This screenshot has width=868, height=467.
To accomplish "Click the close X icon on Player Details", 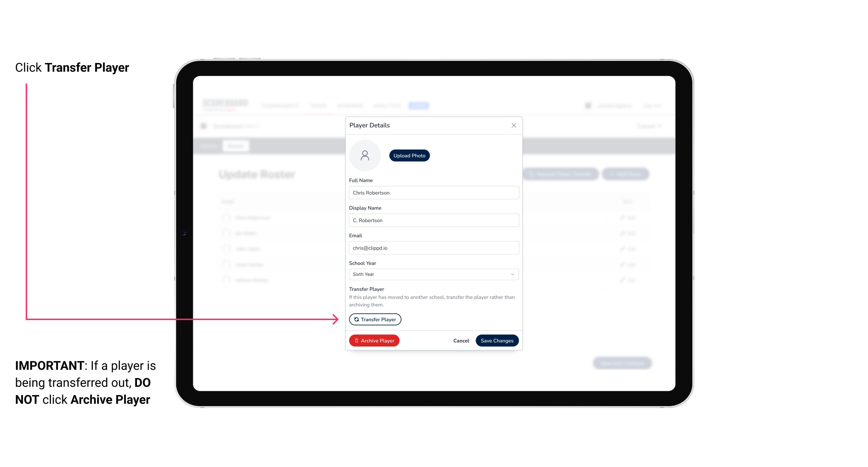I will [514, 125].
